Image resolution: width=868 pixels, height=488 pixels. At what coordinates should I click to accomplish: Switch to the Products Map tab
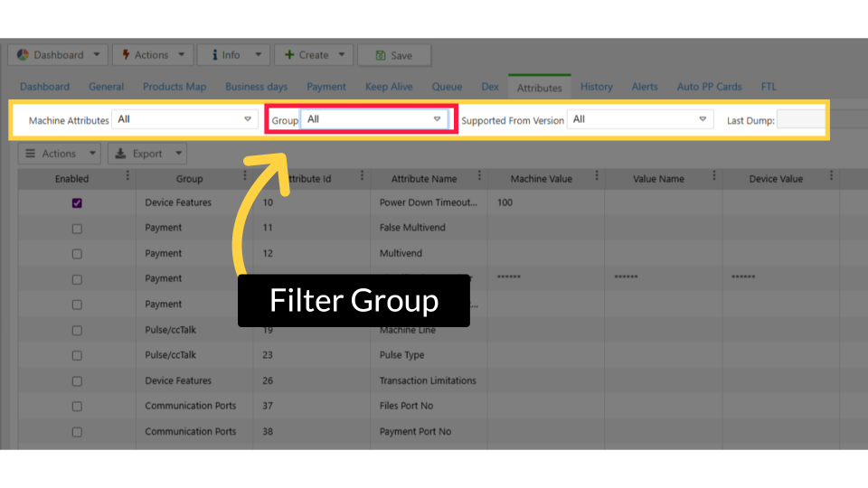pyautogui.click(x=175, y=87)
